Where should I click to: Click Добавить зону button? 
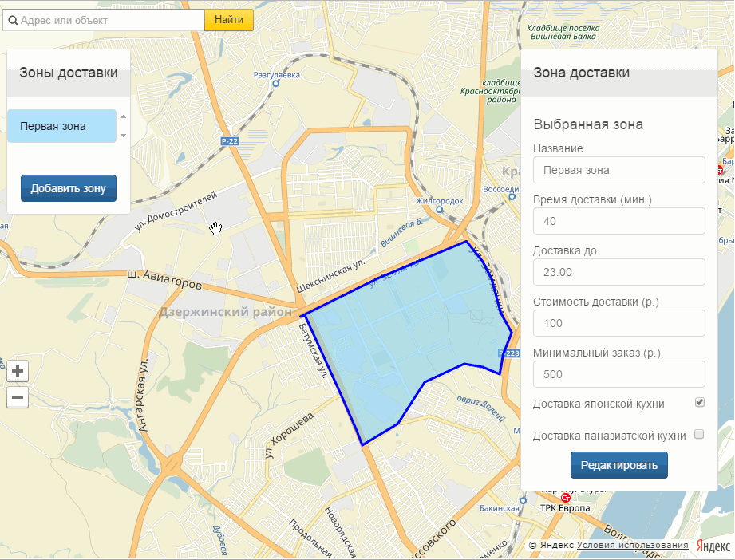[x=69, y=188]
